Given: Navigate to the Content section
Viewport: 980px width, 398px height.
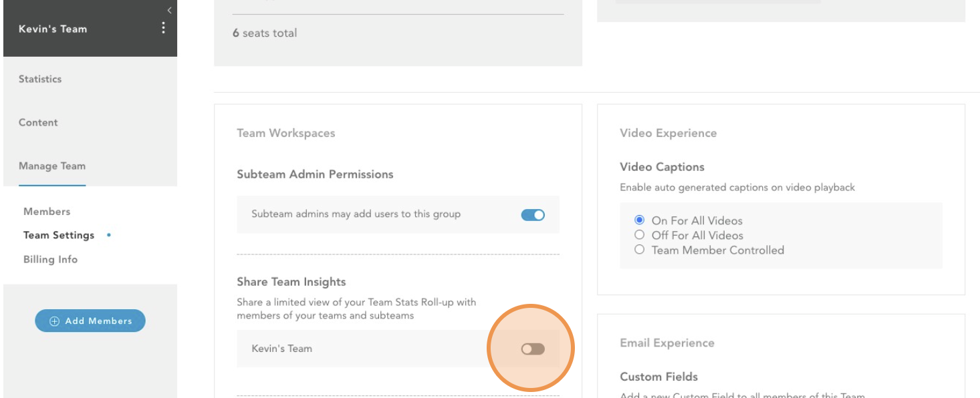Looking at the screenshot, I should pyautogui.click(x=38, y=122).
